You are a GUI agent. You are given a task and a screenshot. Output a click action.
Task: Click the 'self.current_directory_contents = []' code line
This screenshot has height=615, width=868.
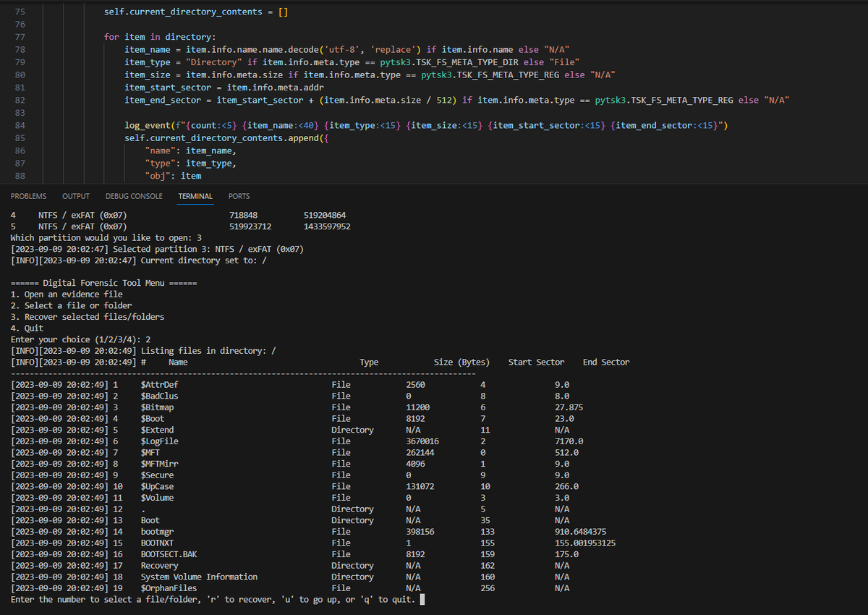[x=196, y=12]
